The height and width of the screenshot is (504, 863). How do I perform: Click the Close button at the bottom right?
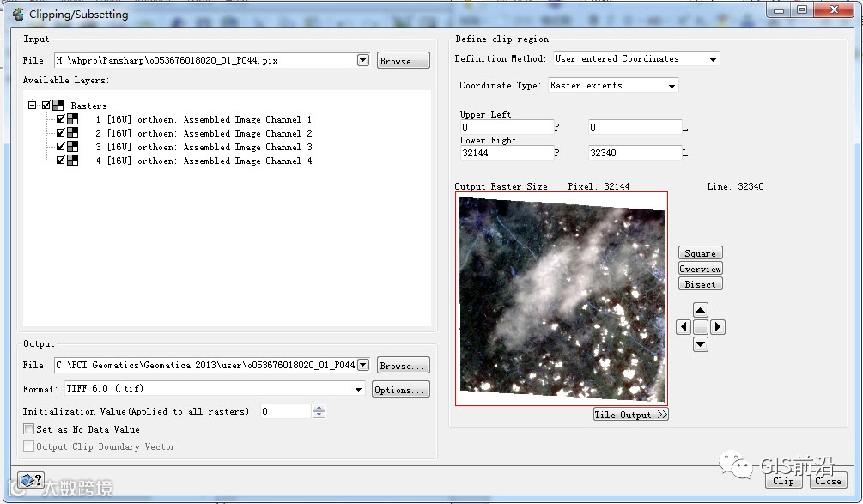(828, 480)
